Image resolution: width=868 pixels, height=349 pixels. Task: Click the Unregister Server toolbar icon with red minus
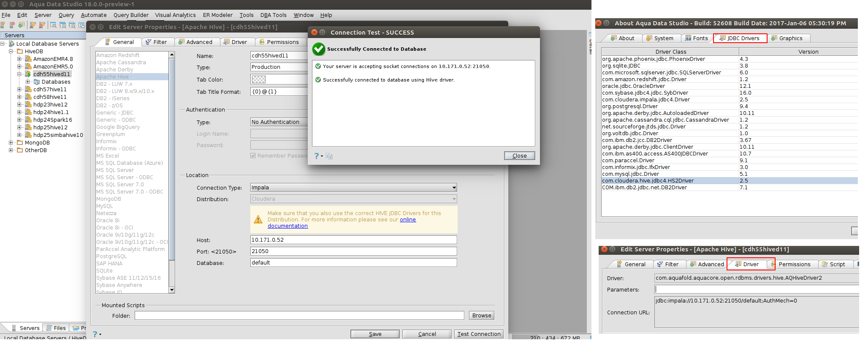click(x=12, y=25)
